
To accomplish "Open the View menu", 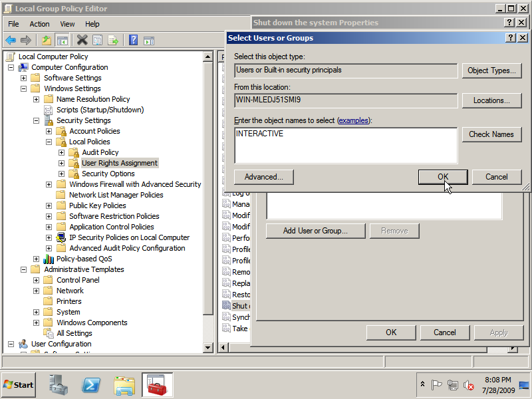I will coord(67,24).
